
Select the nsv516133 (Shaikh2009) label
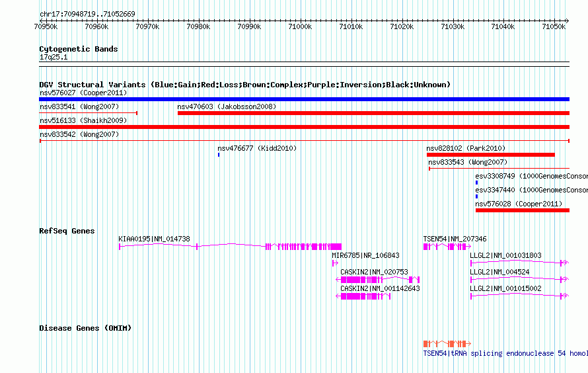tap(83, 120)
